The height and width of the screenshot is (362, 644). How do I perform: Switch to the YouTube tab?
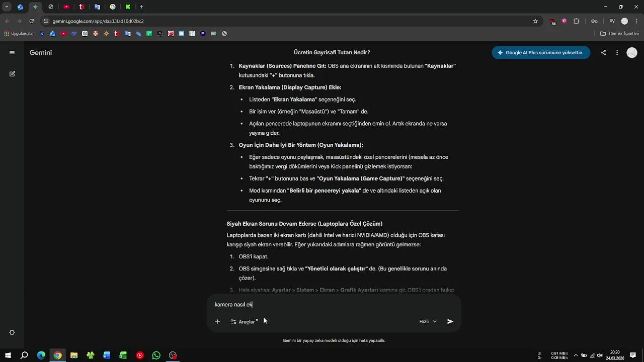(66, 7)
